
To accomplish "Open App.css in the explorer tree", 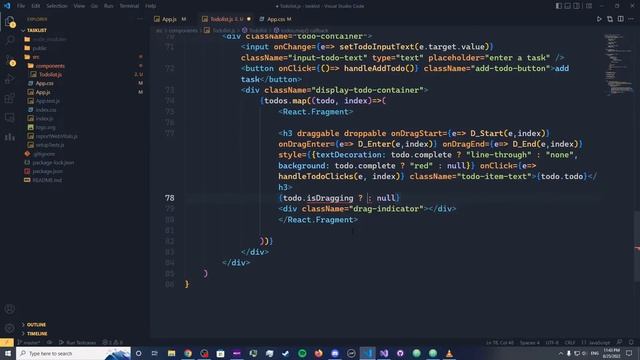I will [x=44, y=83].
